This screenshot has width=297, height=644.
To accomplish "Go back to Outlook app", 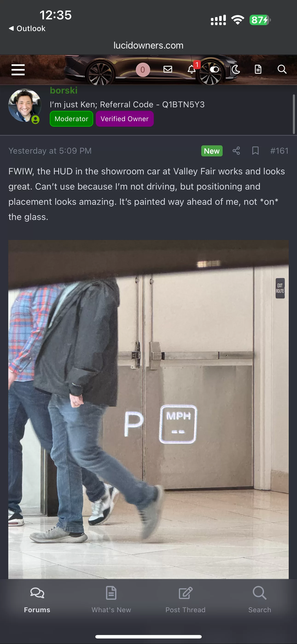I will [27, 29].
